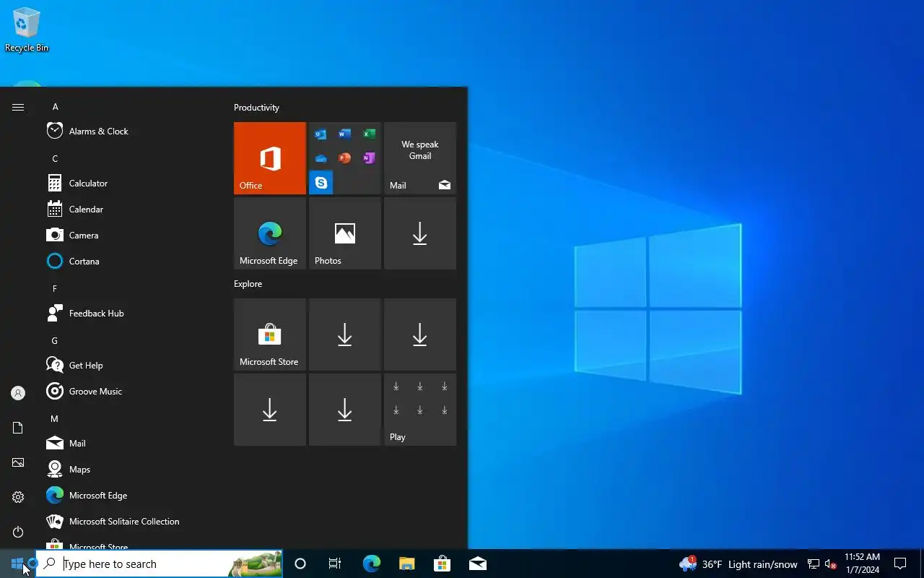Image resolution: width=924 pixels, height=578 pixels.
Task: Open File Explorer on the taskbar
Action: pos(406,564)
